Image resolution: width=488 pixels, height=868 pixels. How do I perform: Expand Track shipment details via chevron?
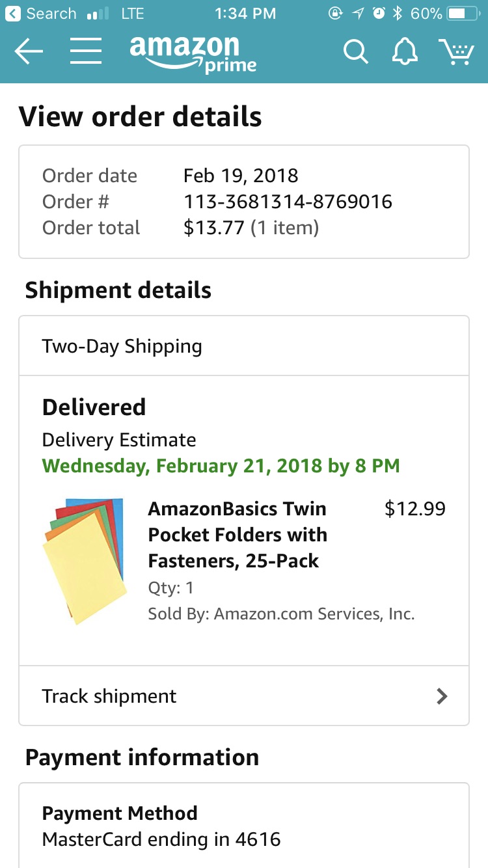442,696
